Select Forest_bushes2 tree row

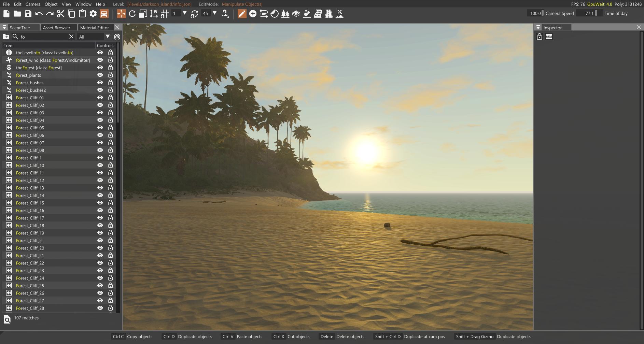tap(59, 90)
